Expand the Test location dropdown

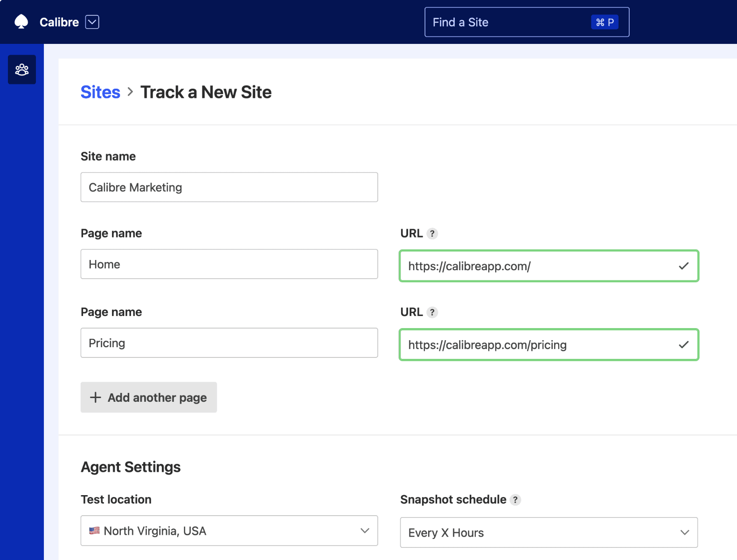click(x=365, y=531)
